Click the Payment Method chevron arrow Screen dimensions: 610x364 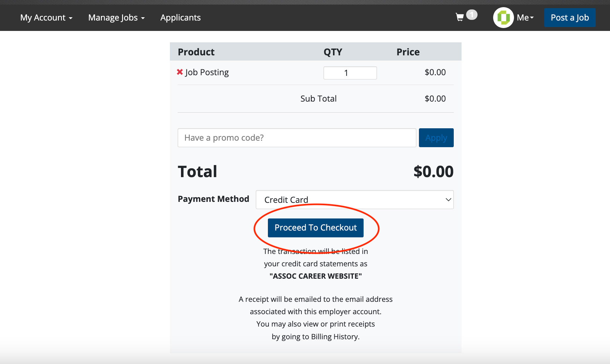click(x=448, y=200)
